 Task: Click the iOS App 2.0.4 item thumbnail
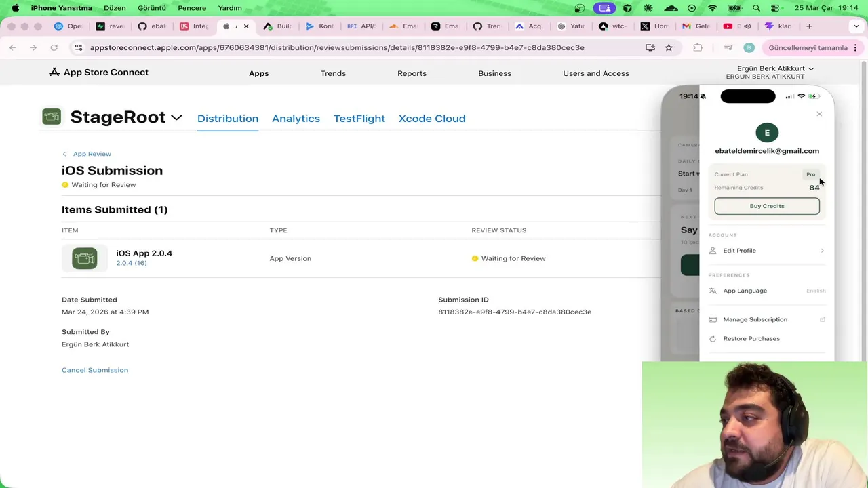click(x=85, y=258)
